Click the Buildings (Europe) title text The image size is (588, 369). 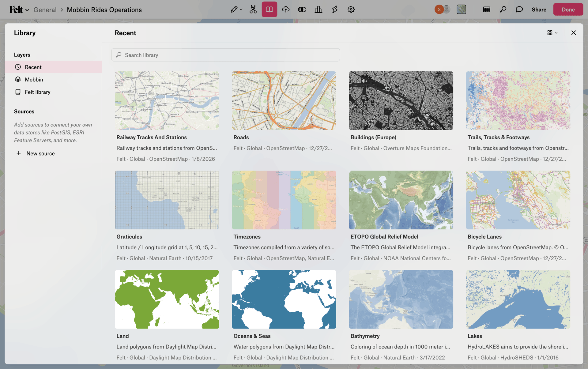pos(373,137)
